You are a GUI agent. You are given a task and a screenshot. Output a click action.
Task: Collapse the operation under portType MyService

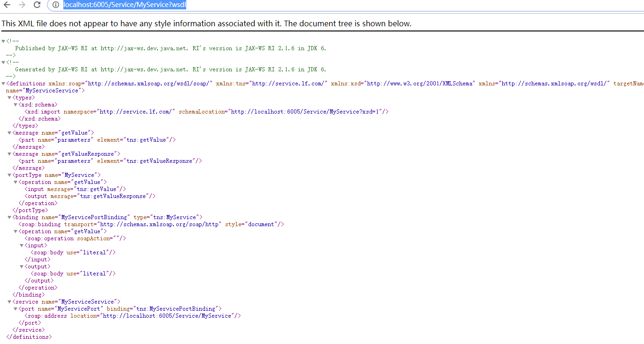click(15, 182)
